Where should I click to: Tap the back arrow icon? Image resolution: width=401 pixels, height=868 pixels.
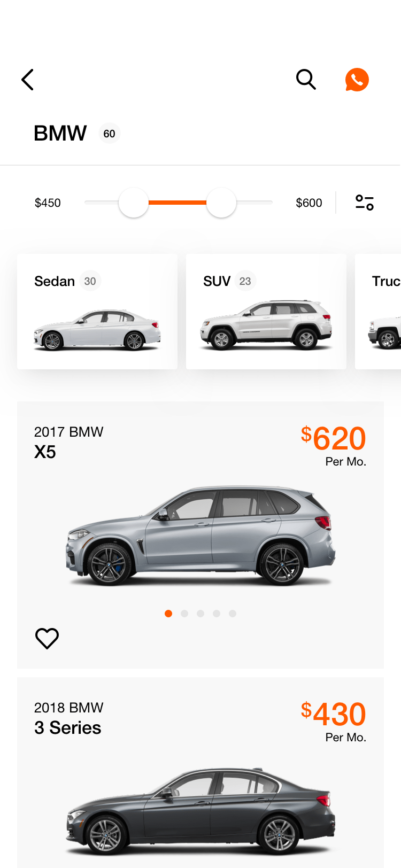coord(27,80)
